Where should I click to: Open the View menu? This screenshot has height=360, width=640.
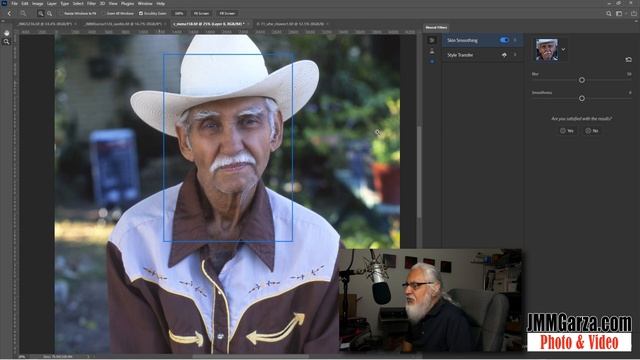pos(113,3)
